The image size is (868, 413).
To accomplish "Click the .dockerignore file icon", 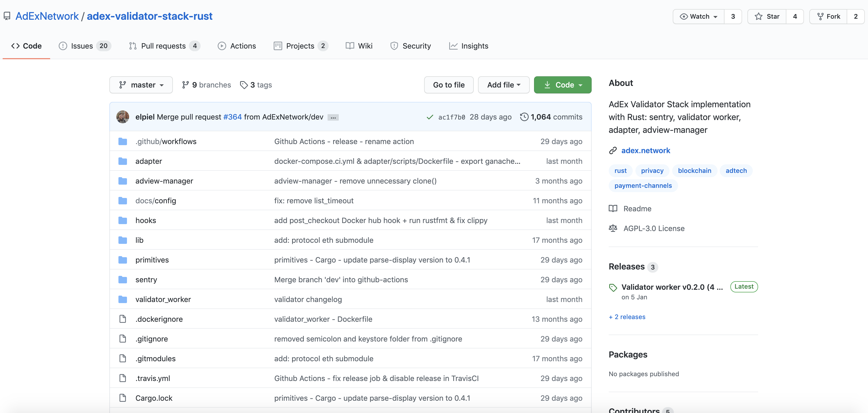I will click(x=123, y=319).
